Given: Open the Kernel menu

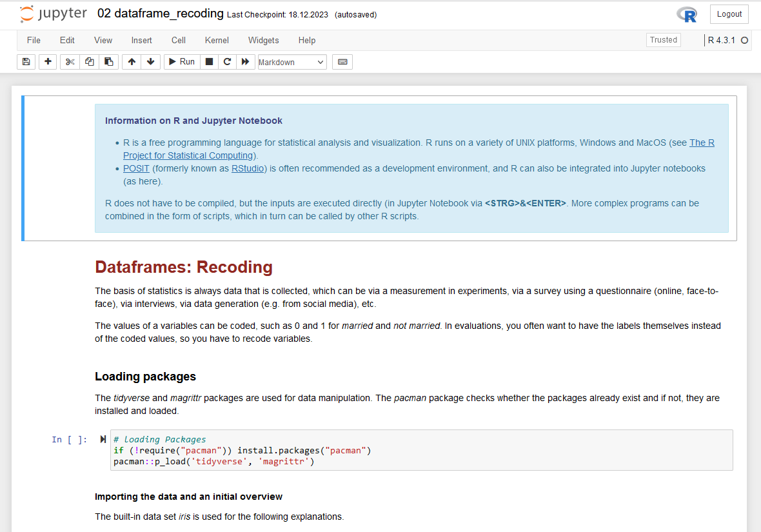Looking at the screenshot, I should tap(217, 40).
